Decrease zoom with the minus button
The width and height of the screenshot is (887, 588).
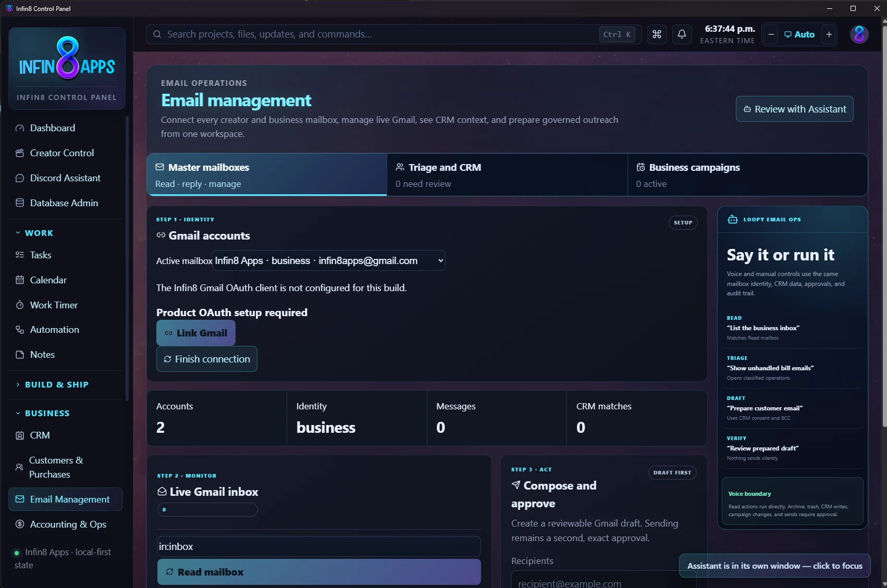pos(771,34)
